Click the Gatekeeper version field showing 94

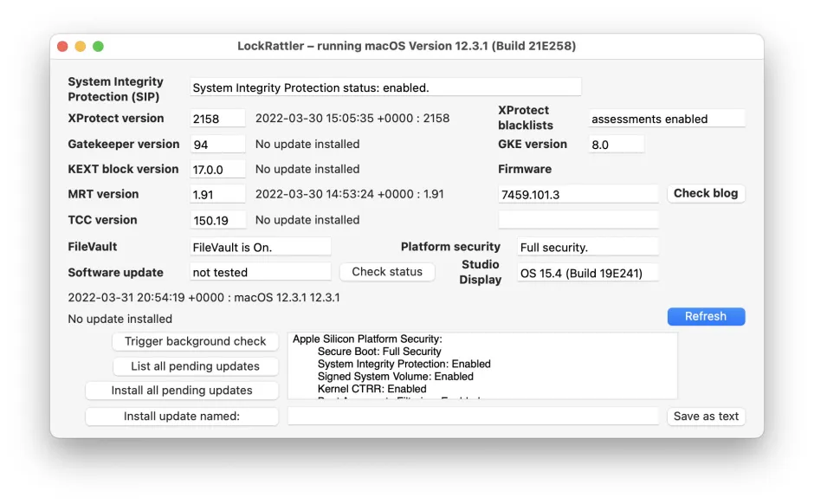(x=217, y=145)
